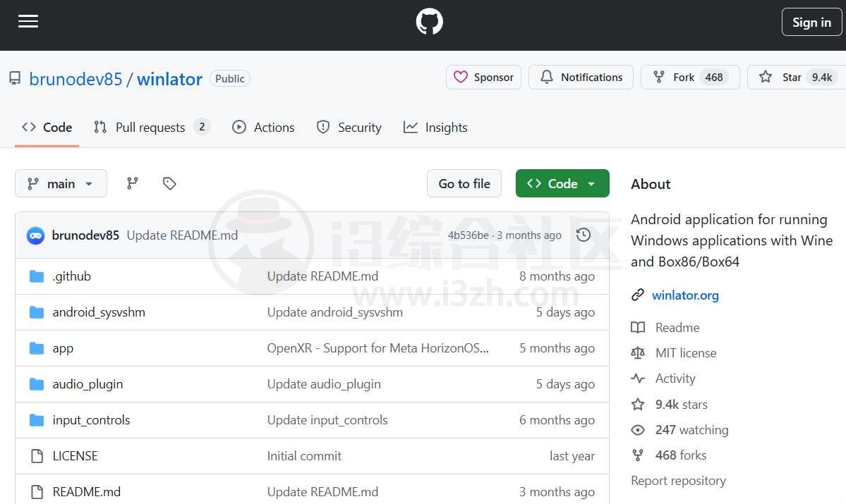Click the file icon beside LICENSE

tap(37, 456)
